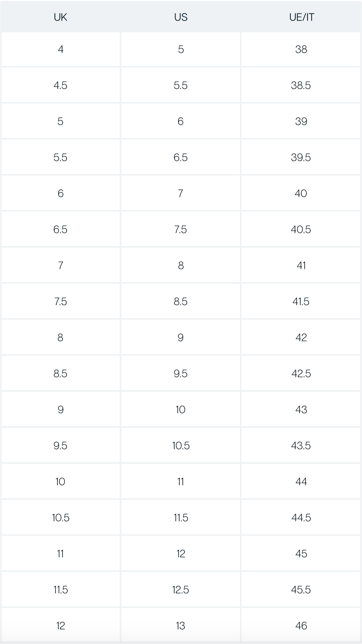Select UE/IT size 40.5 cell

pyautogui.click(x=301, y=229)
